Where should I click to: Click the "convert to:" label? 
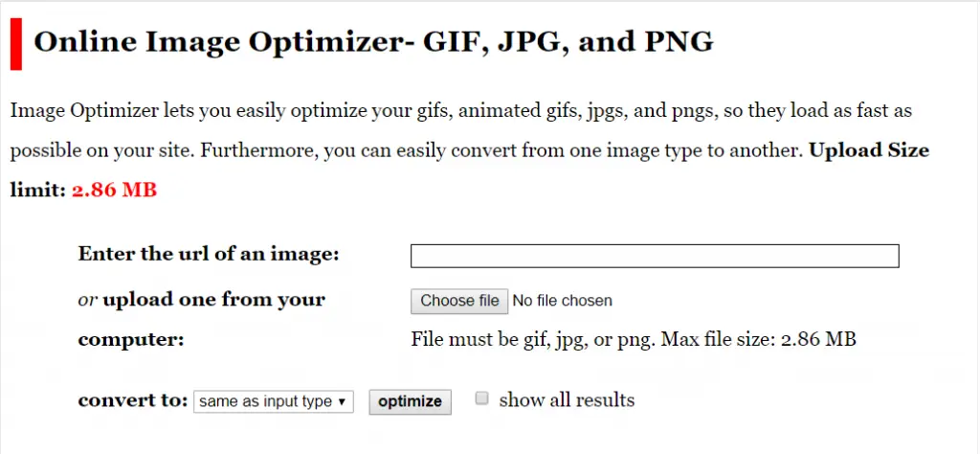tap(132, 400)
